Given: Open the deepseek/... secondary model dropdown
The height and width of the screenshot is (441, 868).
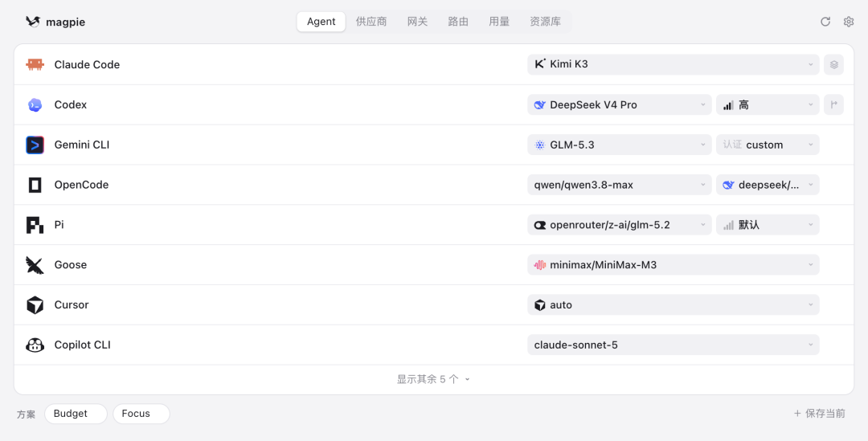Looking at the screenshot, I should pyautogui.click(x=768, y=185).
